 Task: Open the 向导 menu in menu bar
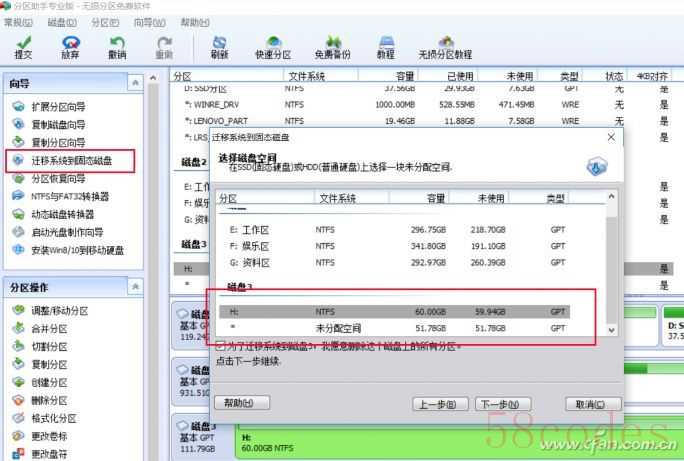[149, 22]
